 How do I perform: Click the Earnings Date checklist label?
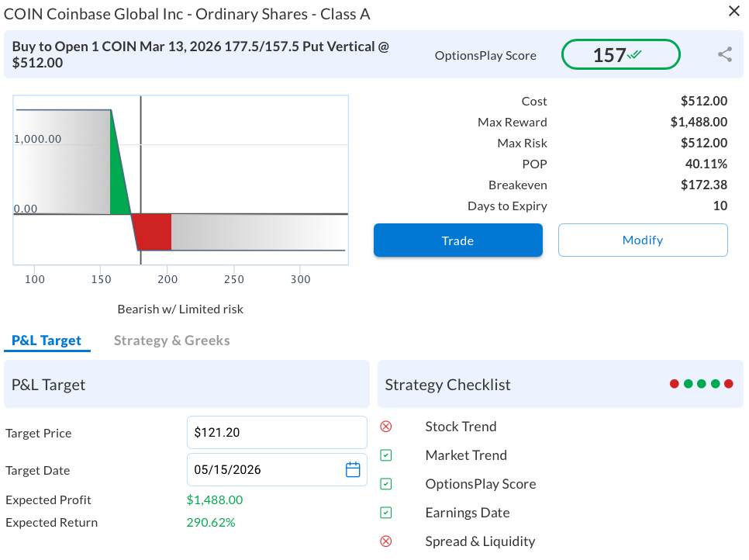click(x=468, y=513)
